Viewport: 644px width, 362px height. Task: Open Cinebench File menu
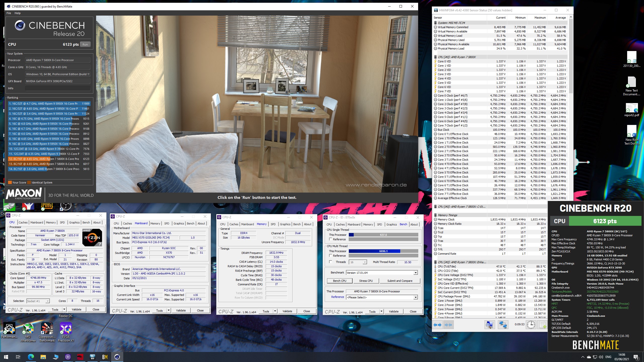click(x=9, y=13)
